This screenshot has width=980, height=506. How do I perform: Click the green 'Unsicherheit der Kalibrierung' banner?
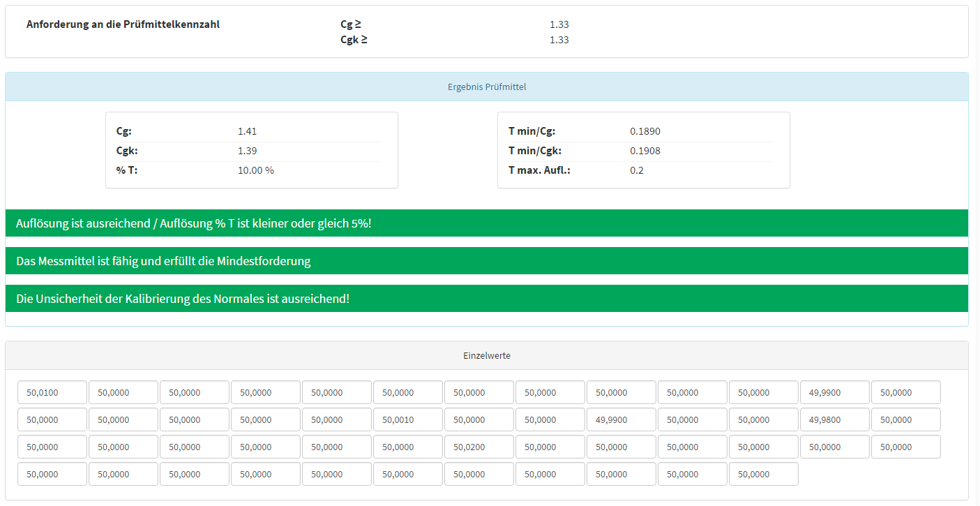487,299
